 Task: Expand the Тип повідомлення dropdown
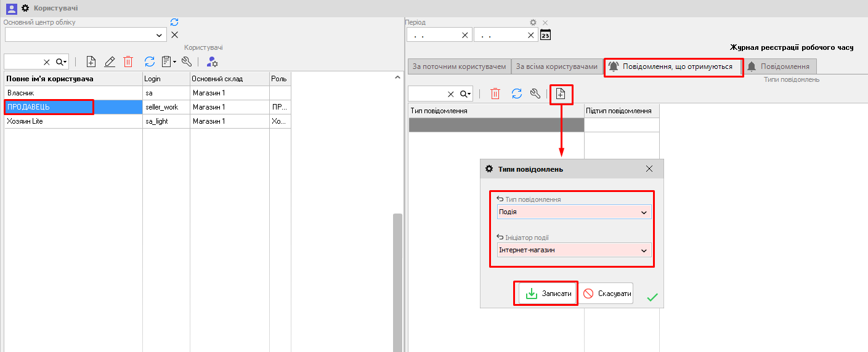(x=644, y=212)
